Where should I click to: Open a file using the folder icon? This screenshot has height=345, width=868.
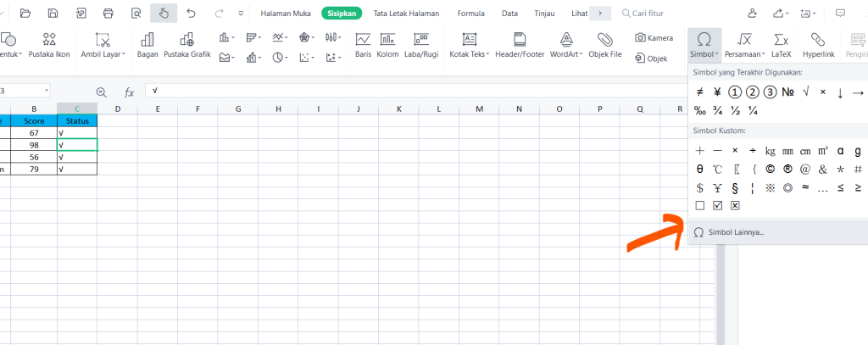(x=25, y=13)
